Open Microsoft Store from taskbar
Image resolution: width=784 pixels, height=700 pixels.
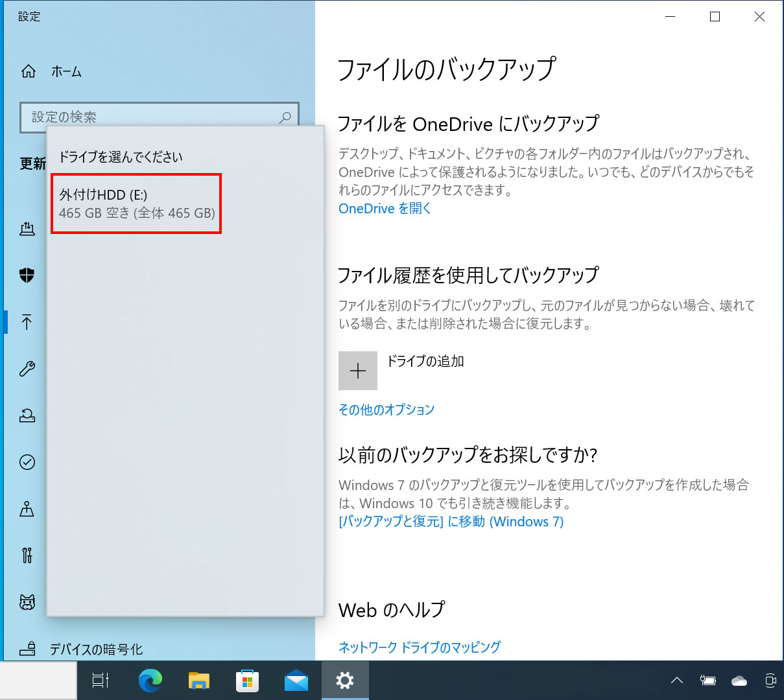pyautogui.click(x=247, y=681)
